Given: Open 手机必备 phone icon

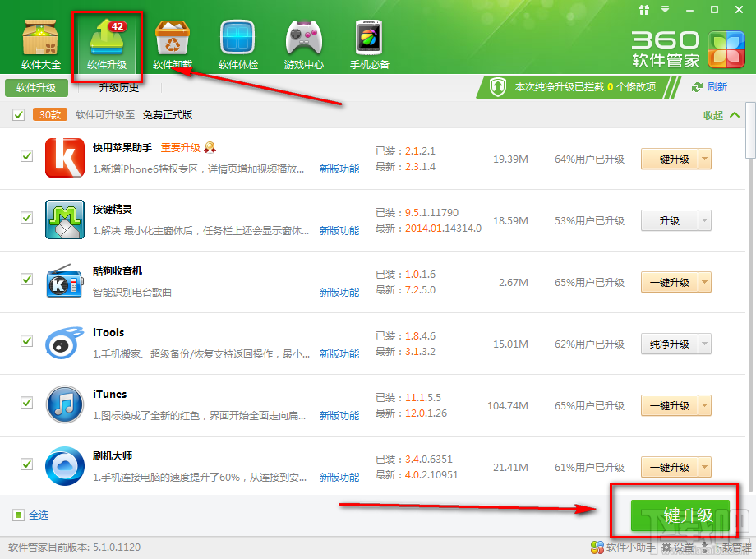Looking at the screenshot, I should pyautogui.click(x=368, y=37).
